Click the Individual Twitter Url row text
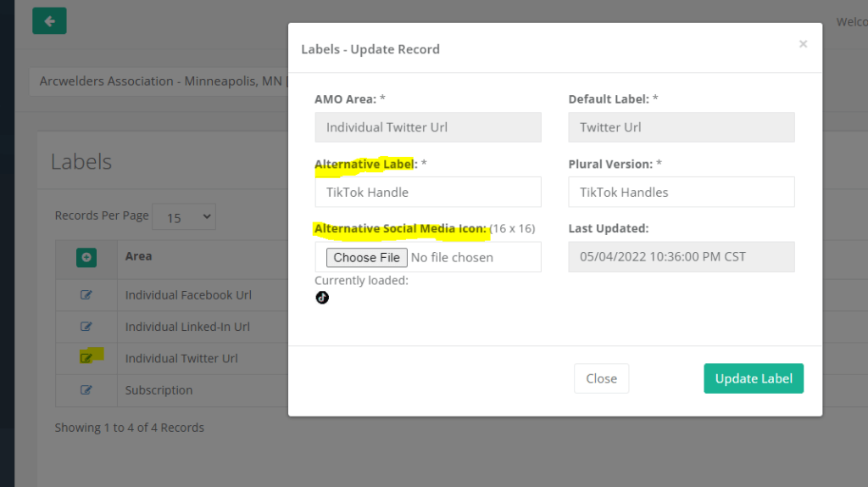The image size is (868, 487). tap(181, 358)
